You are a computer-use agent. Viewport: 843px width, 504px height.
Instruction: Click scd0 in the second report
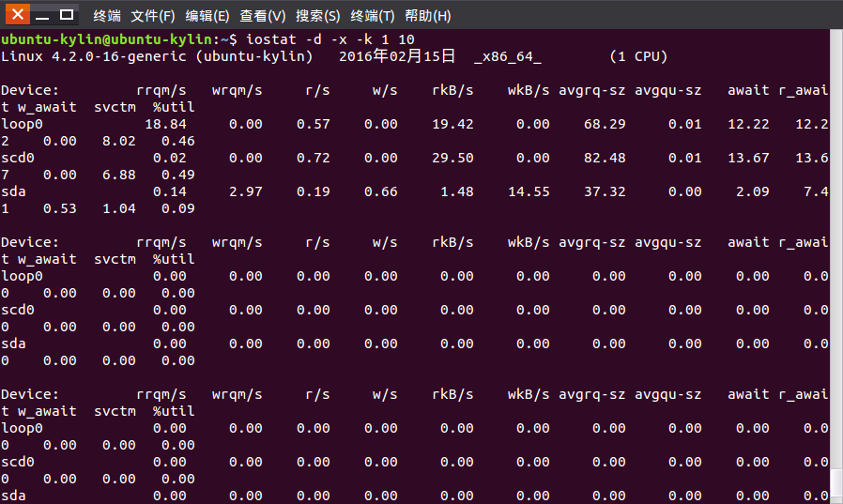(x=18, y=310)
